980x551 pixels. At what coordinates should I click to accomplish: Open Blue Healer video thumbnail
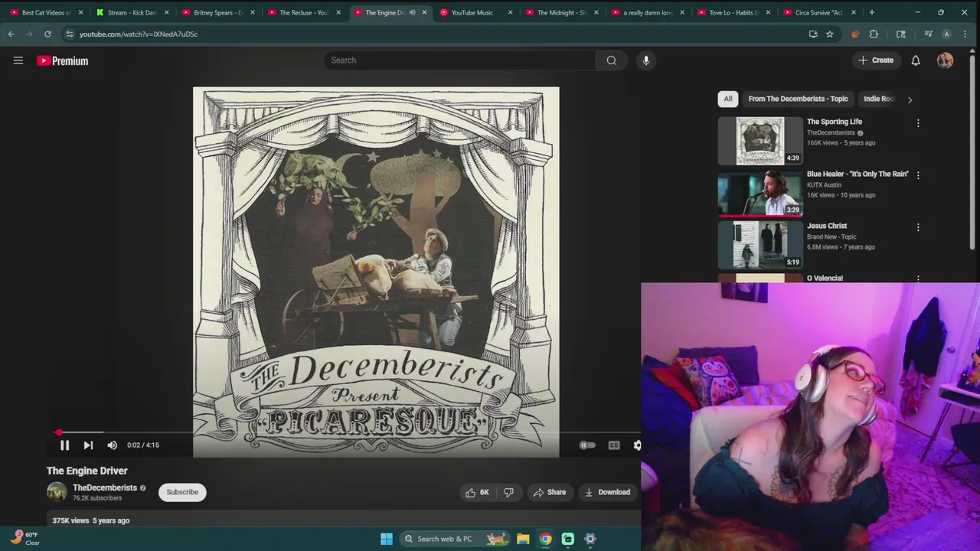pyautogui.click(x=760, y=193)
